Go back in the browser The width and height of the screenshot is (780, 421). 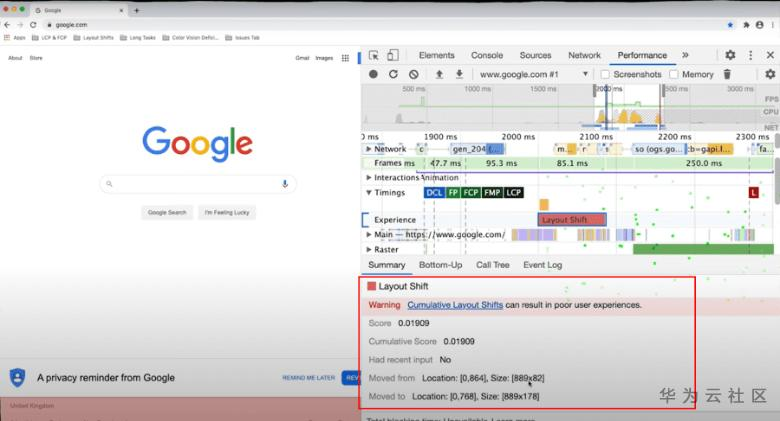pyautogui.click(x=7, y=24)
